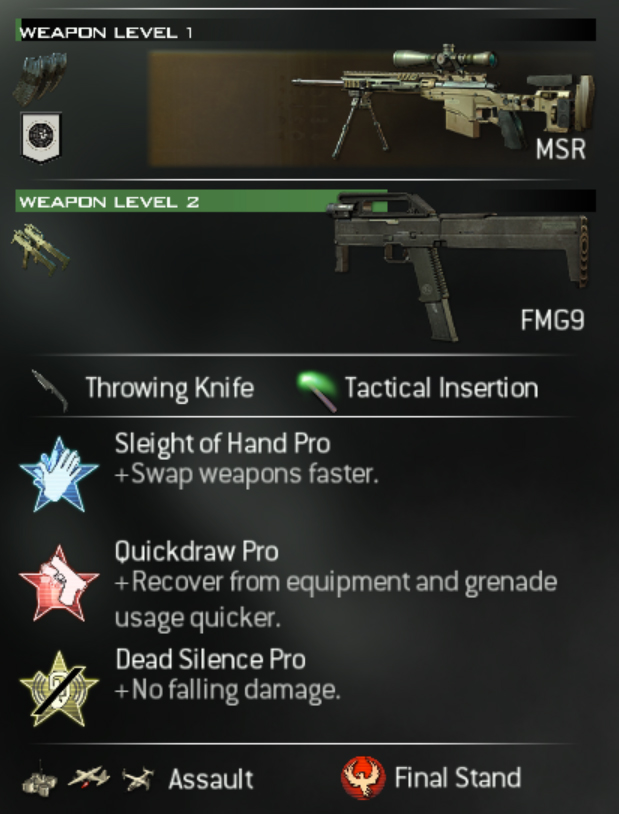Select the FMG9 machine pistol image
The width and height of the screenshot is (619, 814).
pos(457,266)
